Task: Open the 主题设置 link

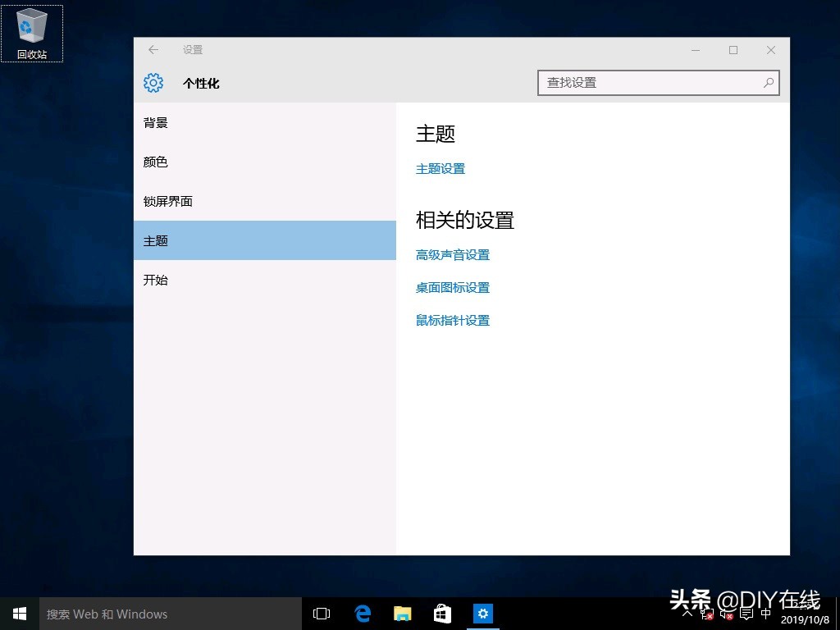Action: click(x=441, y=168)
